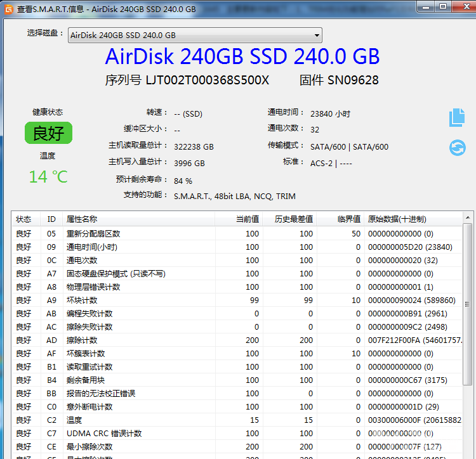
Task: Click the app icon in the title bar
Action: [8, 9]
